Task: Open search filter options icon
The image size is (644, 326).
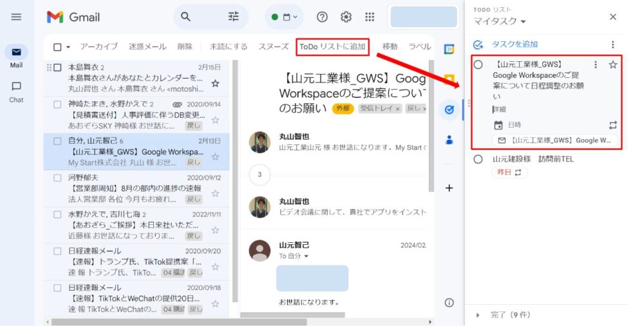Action: coord(233,17)
